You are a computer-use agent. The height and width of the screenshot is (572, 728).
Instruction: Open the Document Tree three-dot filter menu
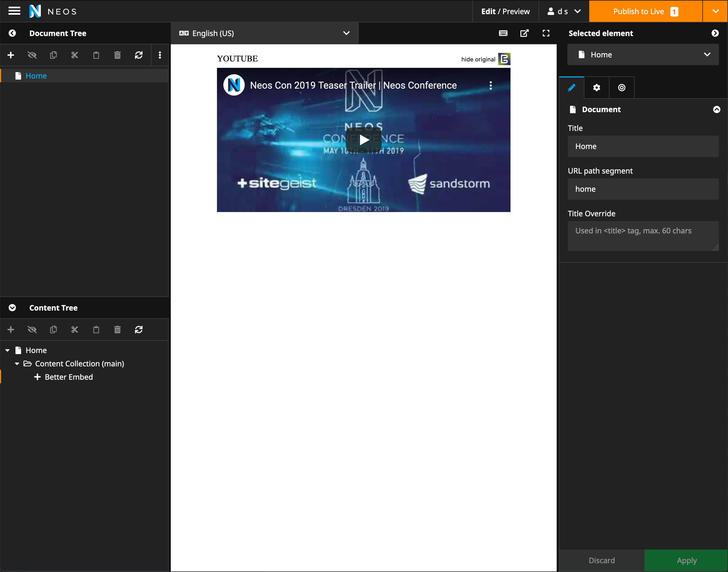[x=160, y=55]
